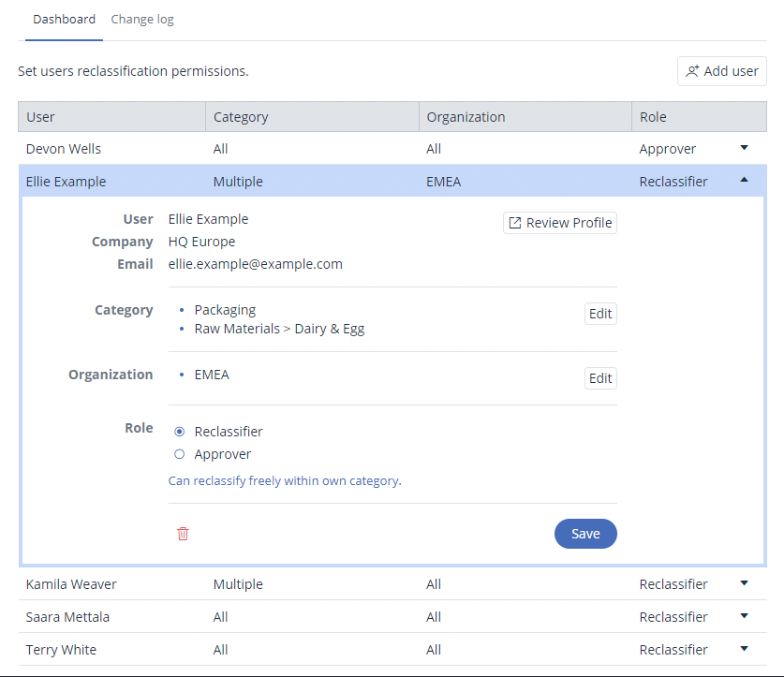Expand the Kamila Weaver row arrow
Image resolution: width=784 pixels, height=677 pixels.
[745, 583]
